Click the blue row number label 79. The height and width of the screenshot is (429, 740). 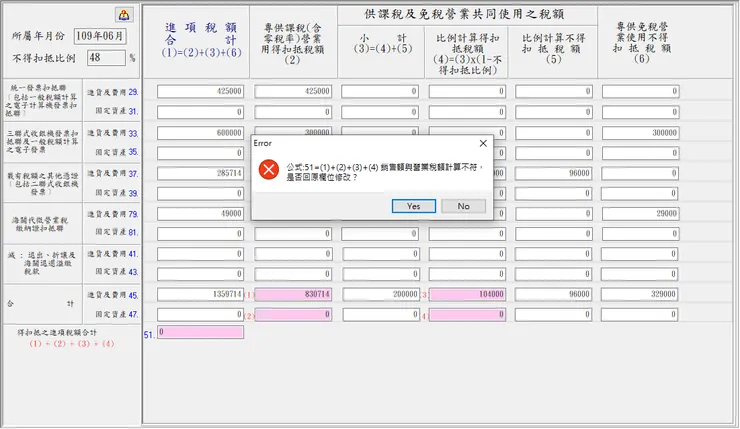click(x=134, y=214)
